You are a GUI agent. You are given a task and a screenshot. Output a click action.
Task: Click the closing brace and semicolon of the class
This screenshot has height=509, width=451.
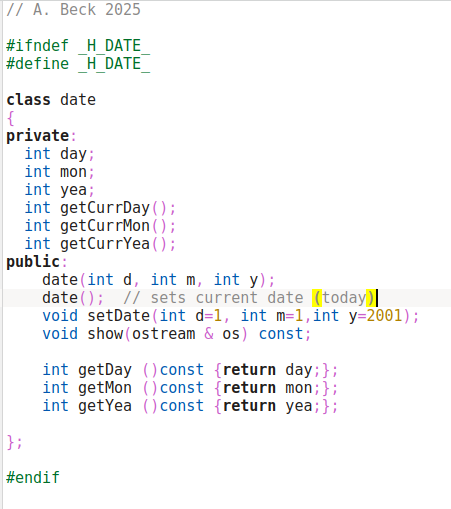click(15, 443)
